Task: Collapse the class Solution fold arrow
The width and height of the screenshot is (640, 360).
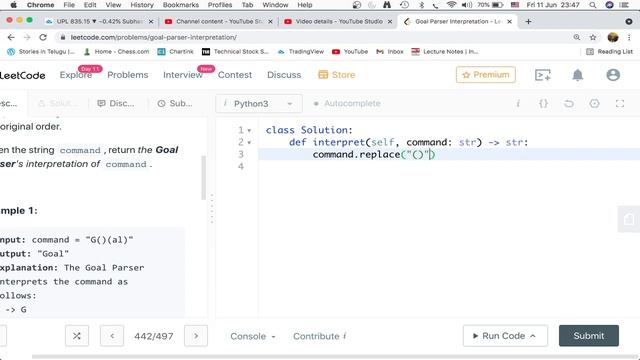Action: click(x=249, y=131)
